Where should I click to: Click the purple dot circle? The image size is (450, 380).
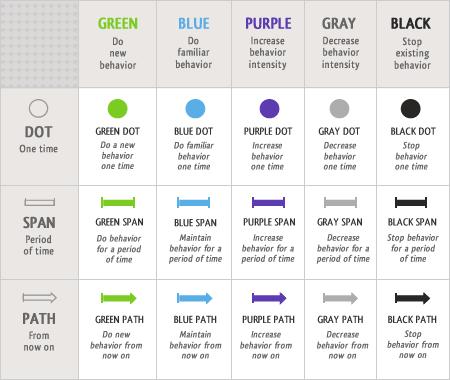269,108
